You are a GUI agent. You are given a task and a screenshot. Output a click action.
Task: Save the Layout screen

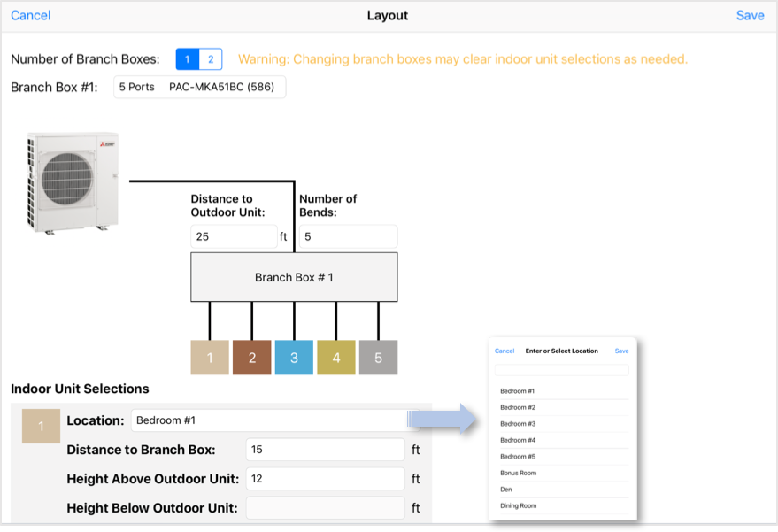pos(751,15)
